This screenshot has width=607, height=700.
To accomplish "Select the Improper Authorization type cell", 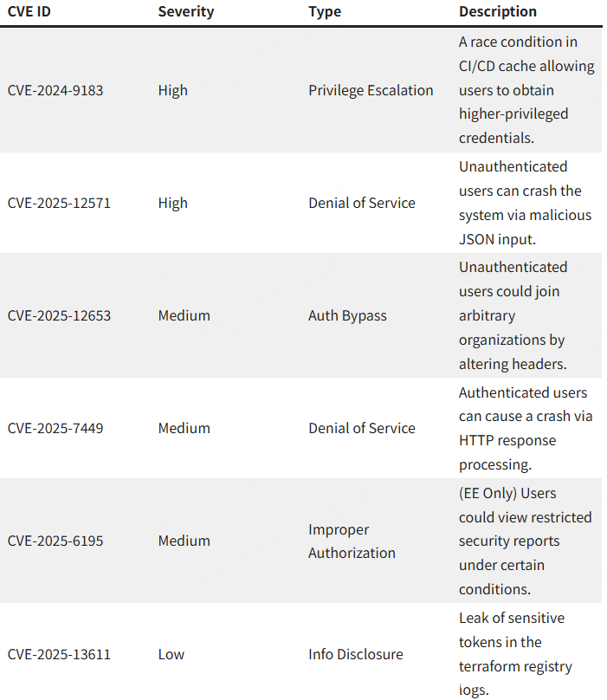I will (x=352, y=541).
